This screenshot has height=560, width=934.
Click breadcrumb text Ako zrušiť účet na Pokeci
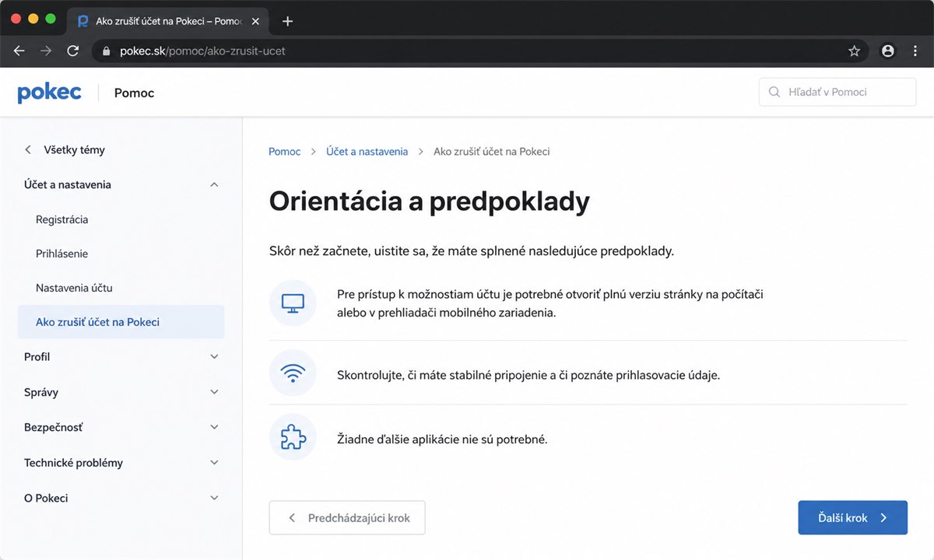point(491,152)
